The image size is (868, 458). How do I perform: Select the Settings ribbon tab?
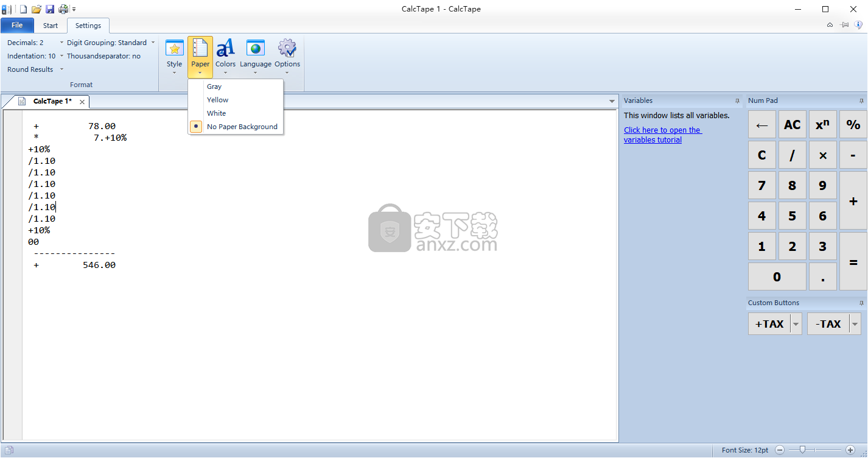click(88, 26)
